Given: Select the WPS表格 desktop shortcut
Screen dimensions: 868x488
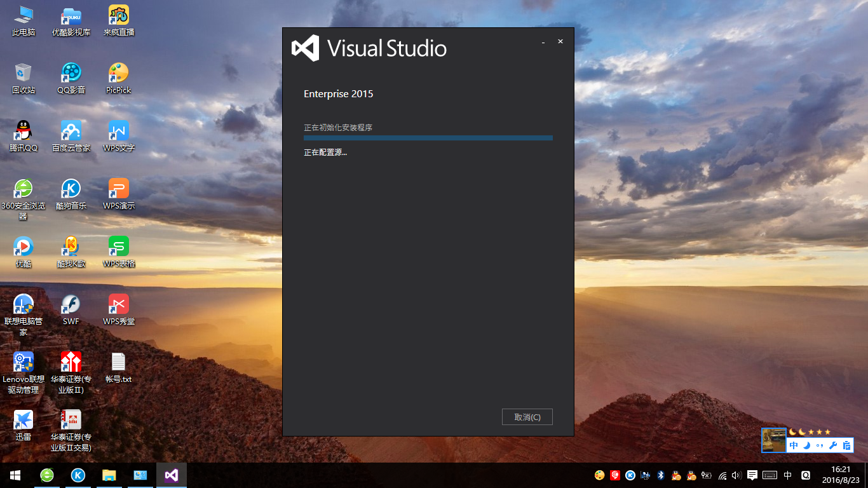Looking at the screenshot, I should click(x=119, y=252).
